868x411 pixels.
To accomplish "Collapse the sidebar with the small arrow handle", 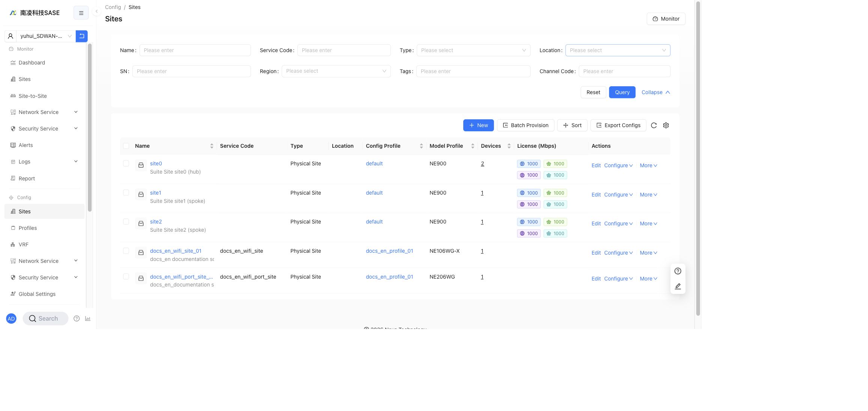I will tap(96, 11).
